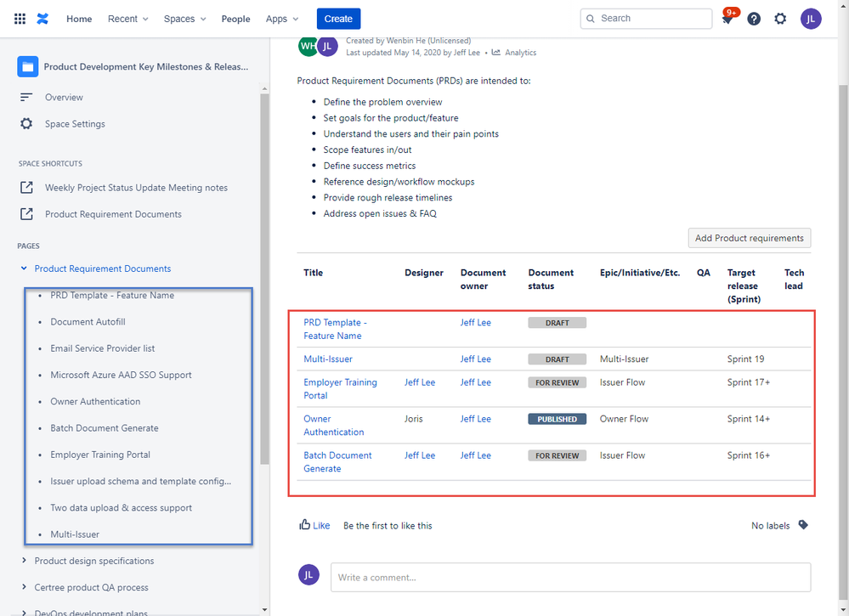The width and height of the screenshot is (849, 616).
Task: Click the WH author avatar
Action: (x=308, y=46)
